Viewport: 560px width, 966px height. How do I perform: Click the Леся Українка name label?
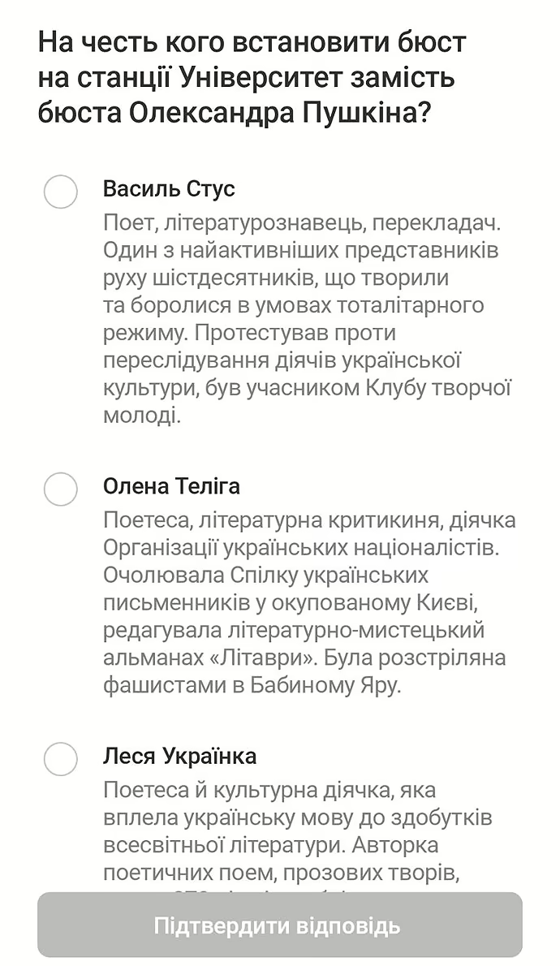tap(179, 757)
